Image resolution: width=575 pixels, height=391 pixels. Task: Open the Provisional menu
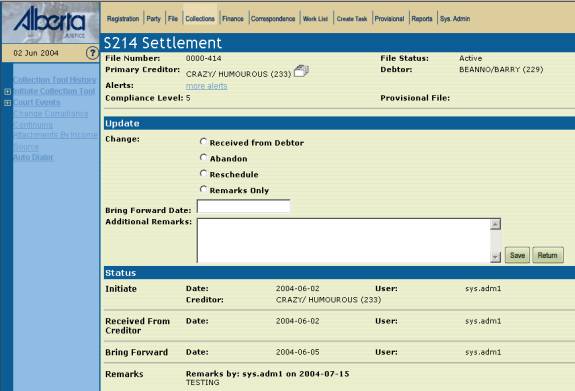[x=389, y=19]
